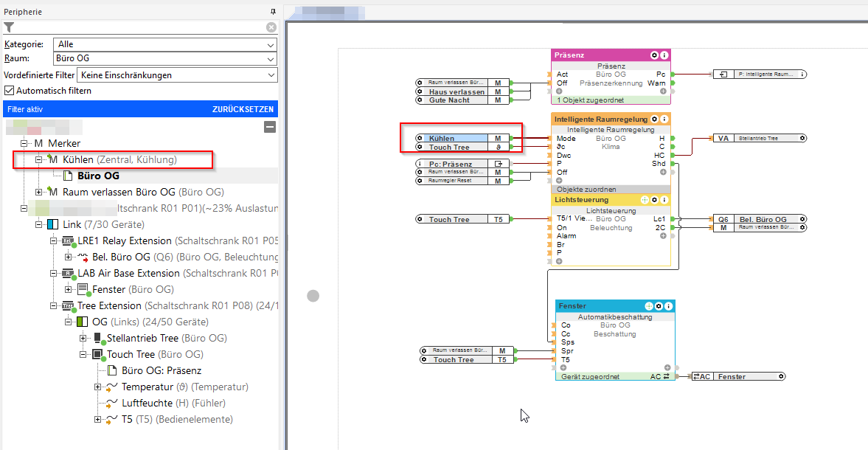Collapse all tree nodes with the minus button
Image resolution: width=868 pixels, height=450 pixels.
click(270, 128)
